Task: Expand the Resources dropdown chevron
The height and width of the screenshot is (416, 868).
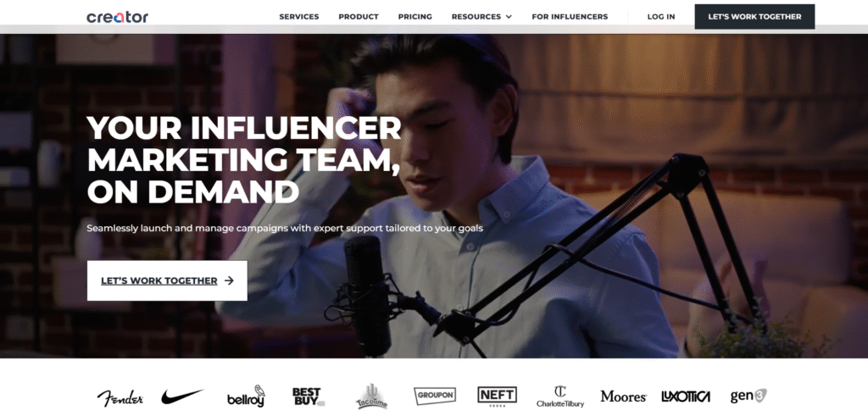Action: coord(509,17)
